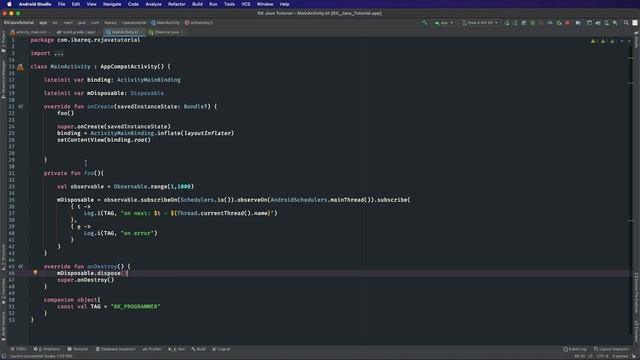This screenshot has width=640, height=360.
Task: Open the Apple menu
Action: tap(9, 4)
